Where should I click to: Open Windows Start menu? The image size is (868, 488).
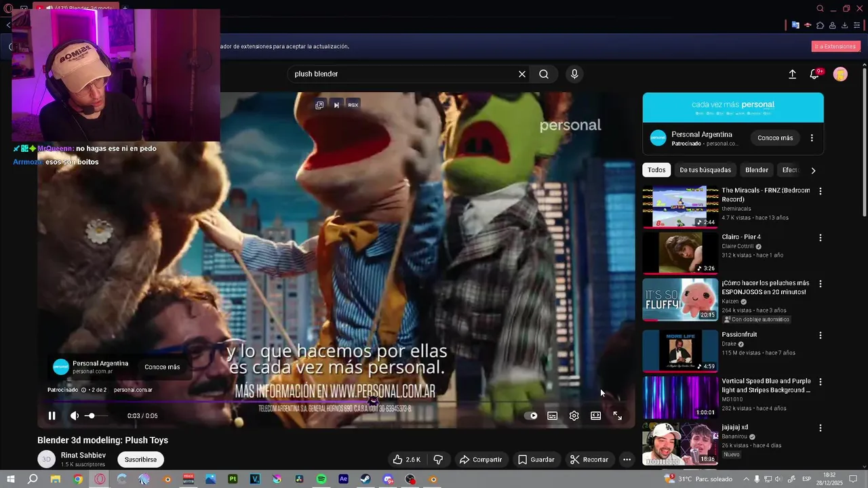[x=11, y=479]
